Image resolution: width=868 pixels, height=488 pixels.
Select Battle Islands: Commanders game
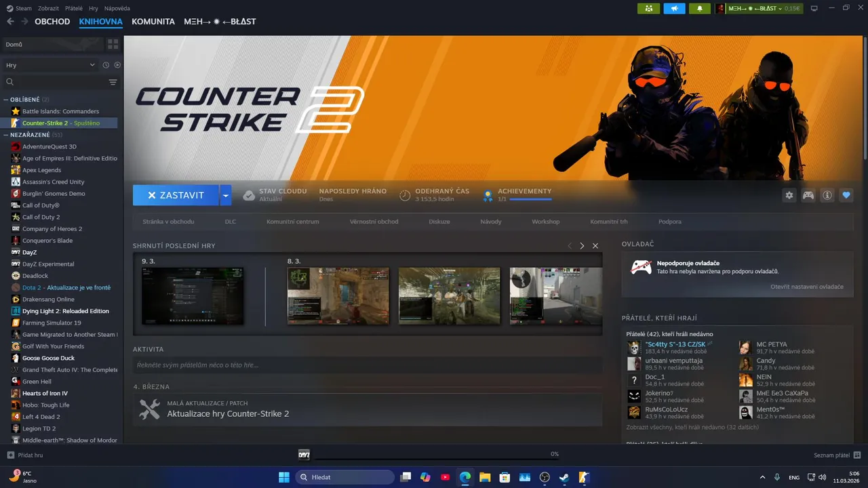(60, 111)
